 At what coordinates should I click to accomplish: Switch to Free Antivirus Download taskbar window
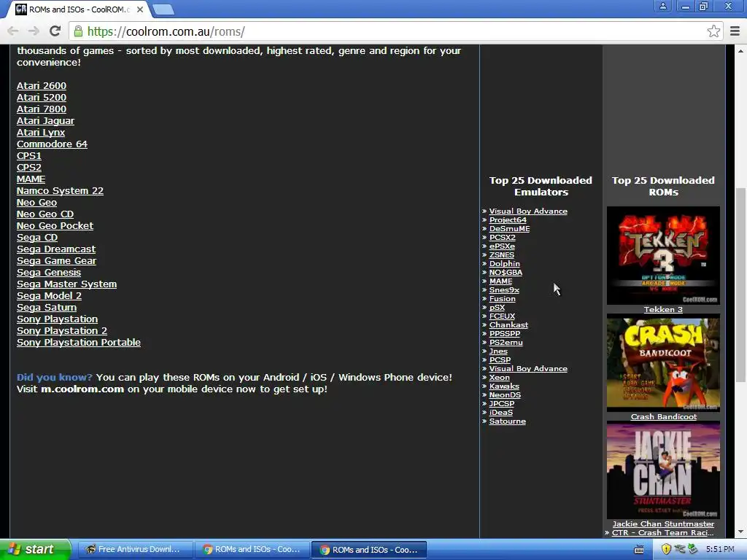134,549
